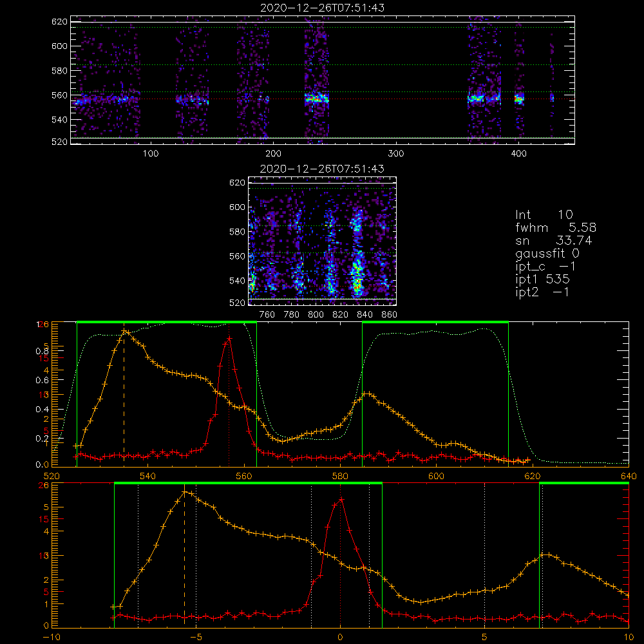Click the x-axis label 840 on middle image
Image resolution: width=644 pixels, height=644 pixels.
[365, 315]
